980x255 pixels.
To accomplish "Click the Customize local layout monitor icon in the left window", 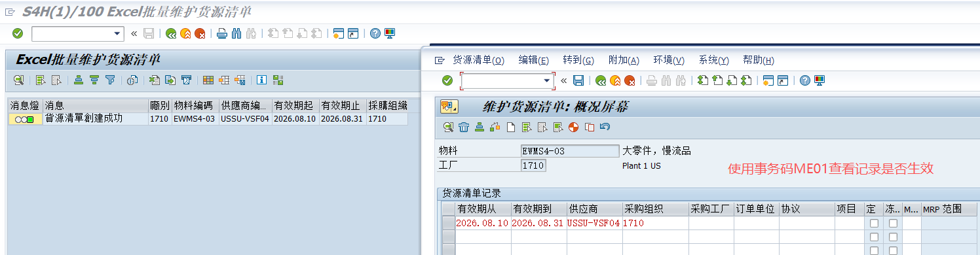I will point(389,33).
